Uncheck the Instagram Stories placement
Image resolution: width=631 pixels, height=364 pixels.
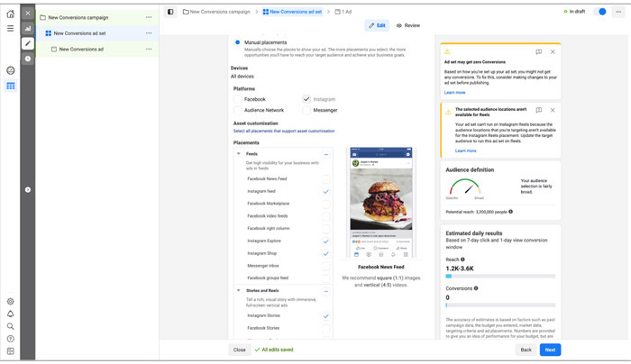pos(326,316)
